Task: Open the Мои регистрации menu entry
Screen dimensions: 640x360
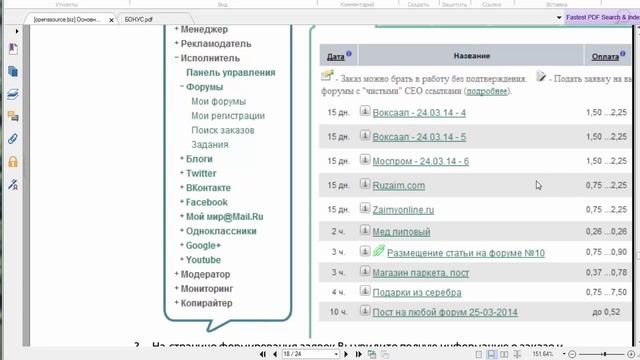Action: tap(228, 116)
